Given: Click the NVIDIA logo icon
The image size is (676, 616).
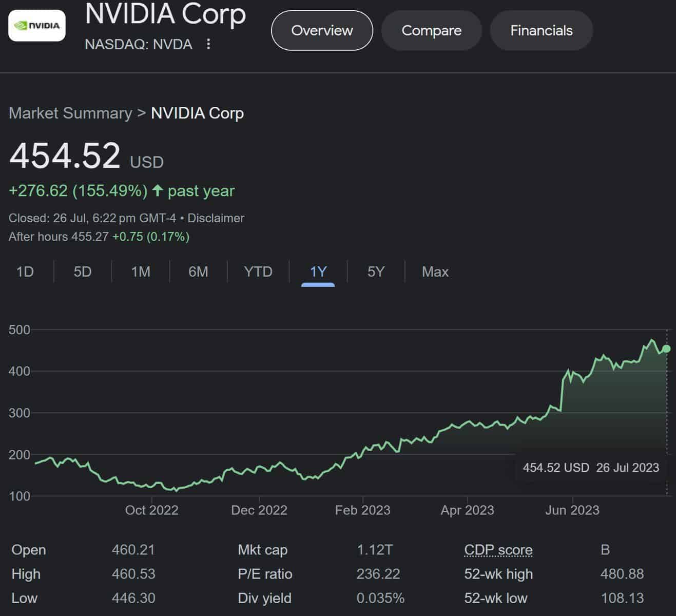Looking at the screenshot, I should pyautogui.click(x=37, y=25).
